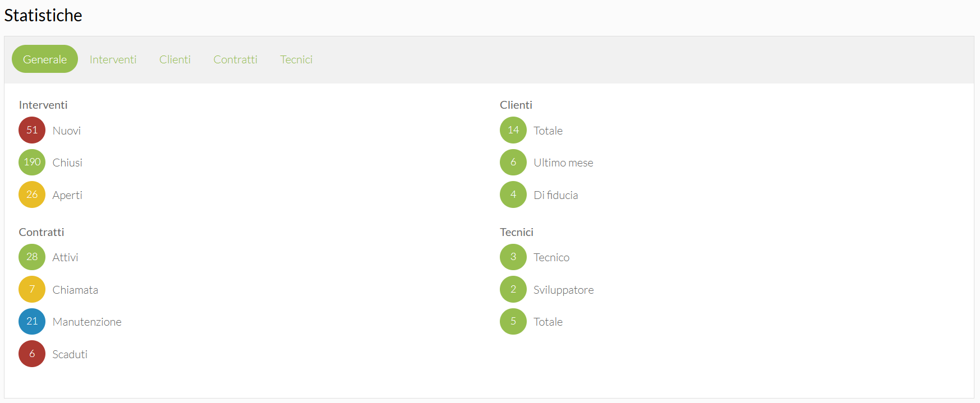
Task: Select the Contratti tab
Action: [235, 59]
